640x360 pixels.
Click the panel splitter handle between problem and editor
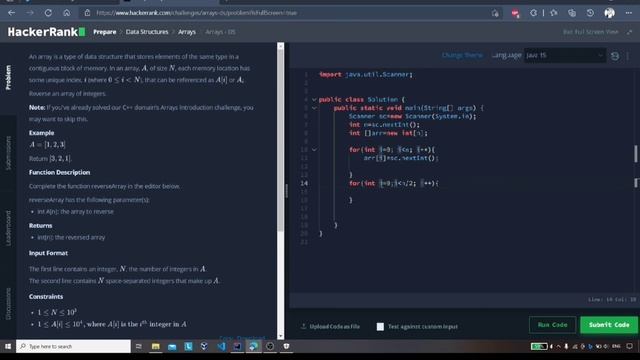pos(287,191)
